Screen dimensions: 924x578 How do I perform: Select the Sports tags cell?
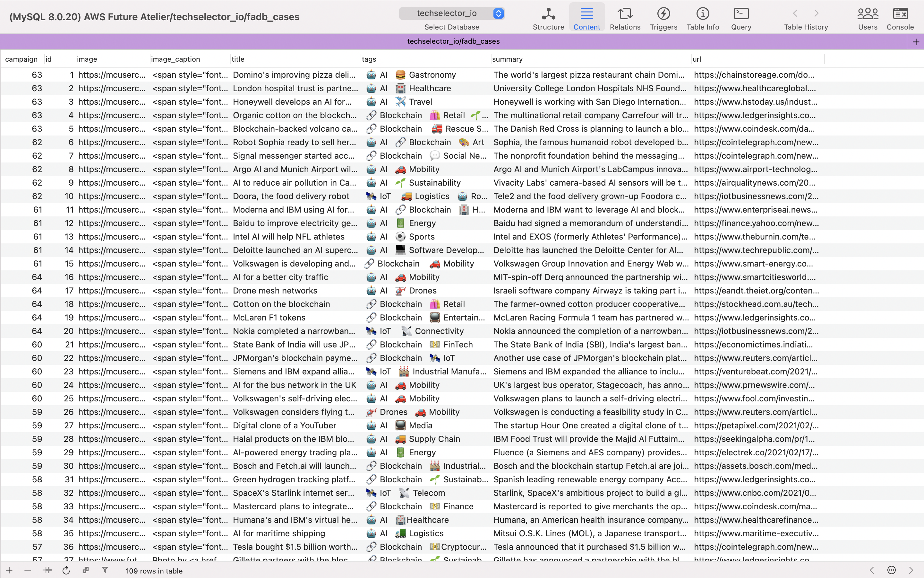tap(426, 237)
